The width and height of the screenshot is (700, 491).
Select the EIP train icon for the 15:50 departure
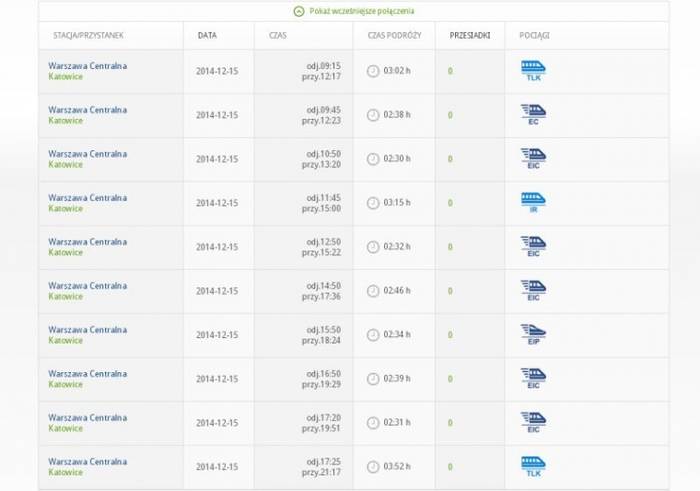533,334
